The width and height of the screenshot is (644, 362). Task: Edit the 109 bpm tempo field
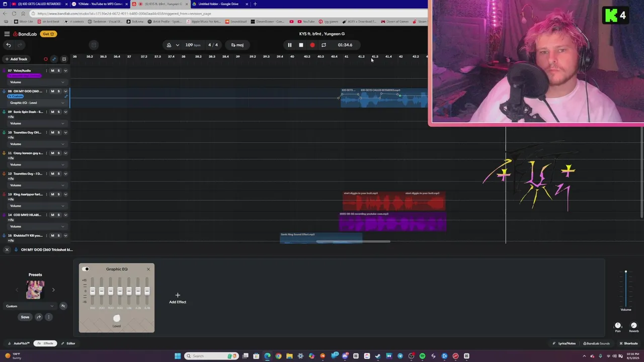[192, 45]
